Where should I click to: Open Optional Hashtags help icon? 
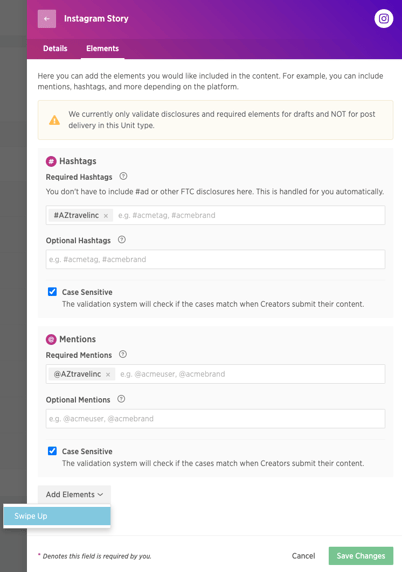pos(122,240)
